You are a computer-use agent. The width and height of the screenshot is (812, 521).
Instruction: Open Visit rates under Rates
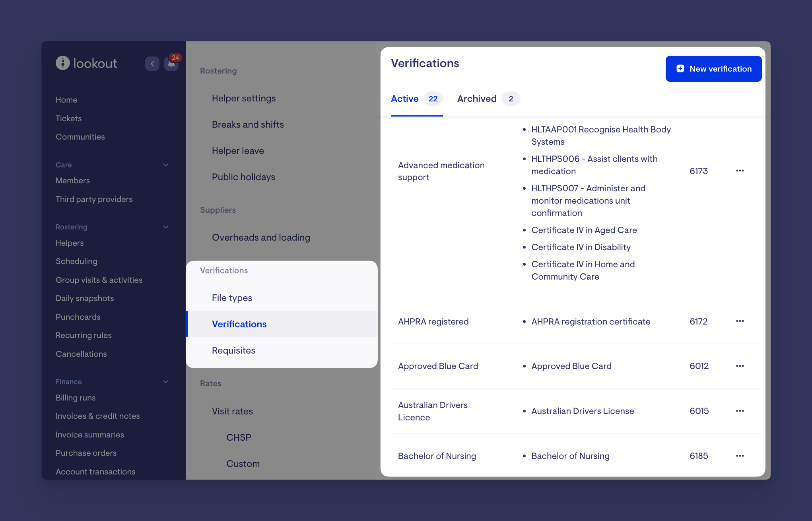click(x=232, y=411)
